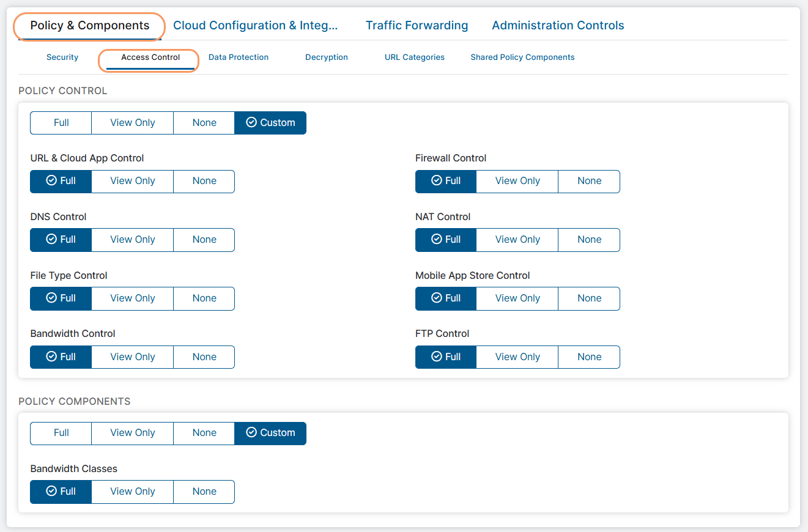Choose None for URL & Cloud App Control
Screen dimensions: 808x532
204,181
